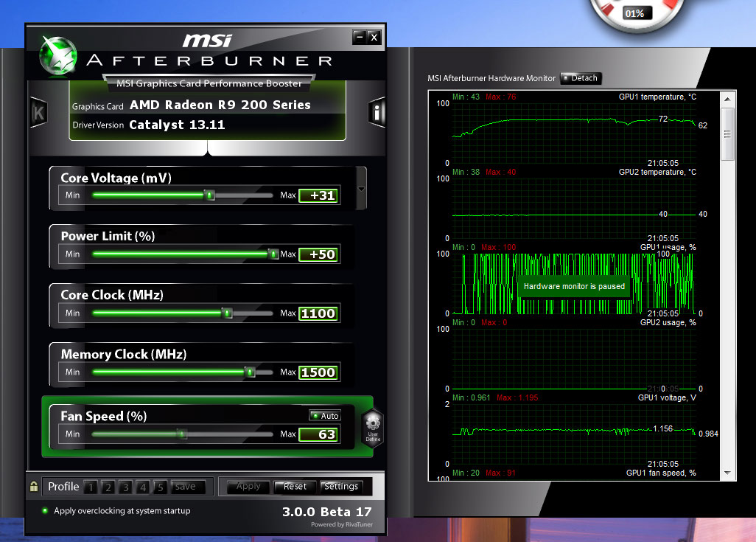Screen dimensions: 756x542
Task: Click the hardware monitor scroll down arrow
Action: (727, 473)
